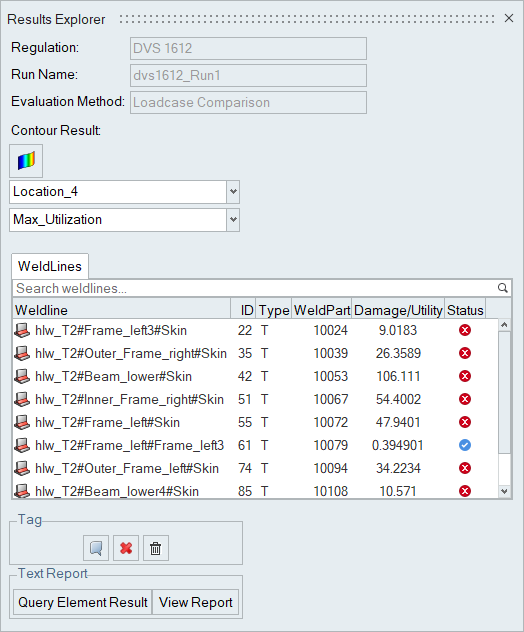Image resolution: width=524 pixels, height=632 pixels.
Task: Select row hlw_T2#Outer_Frame_right#Skin
Action: pos(256,353)
